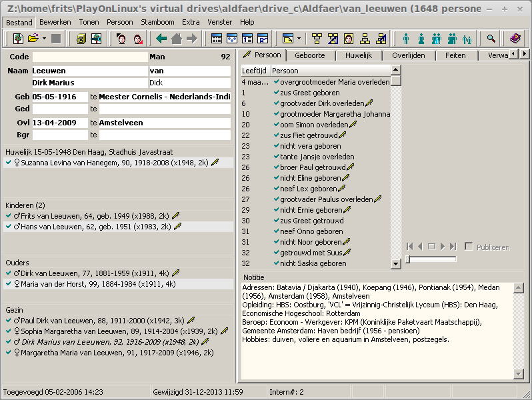Expand dropdown arrow next to open folder
This screenshot has height=400, width=532.
(44, 39)
